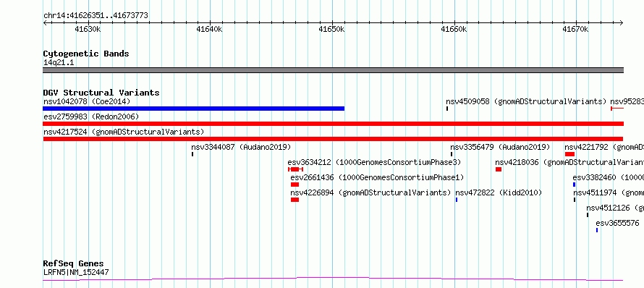The height and width of the screenshot is (288, 644).
Task: Click the blue nsv472822 variant marker
Action: 457,200
